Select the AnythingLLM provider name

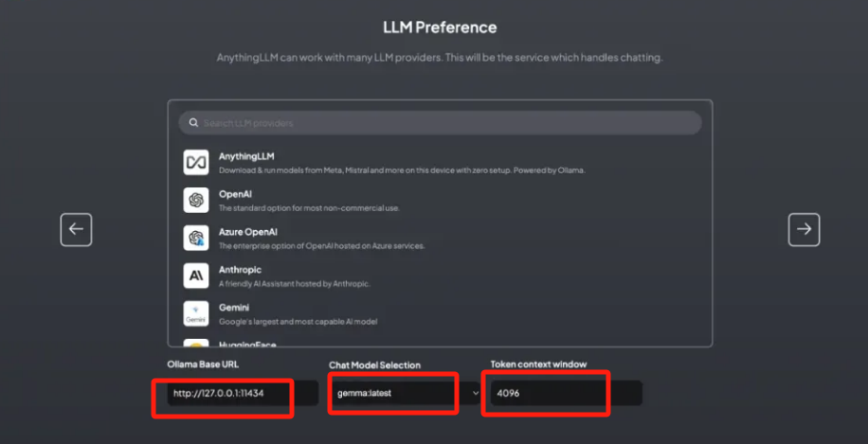coord(246,156)
